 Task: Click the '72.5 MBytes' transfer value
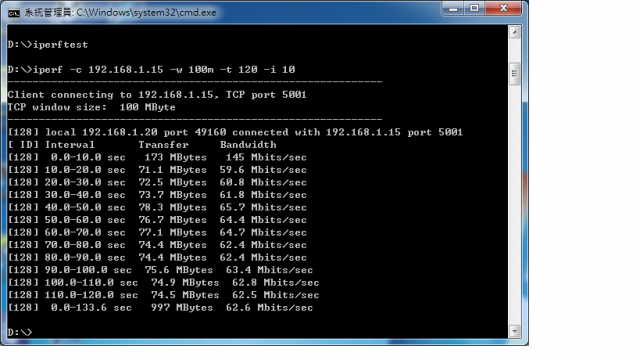coord(173,182)
